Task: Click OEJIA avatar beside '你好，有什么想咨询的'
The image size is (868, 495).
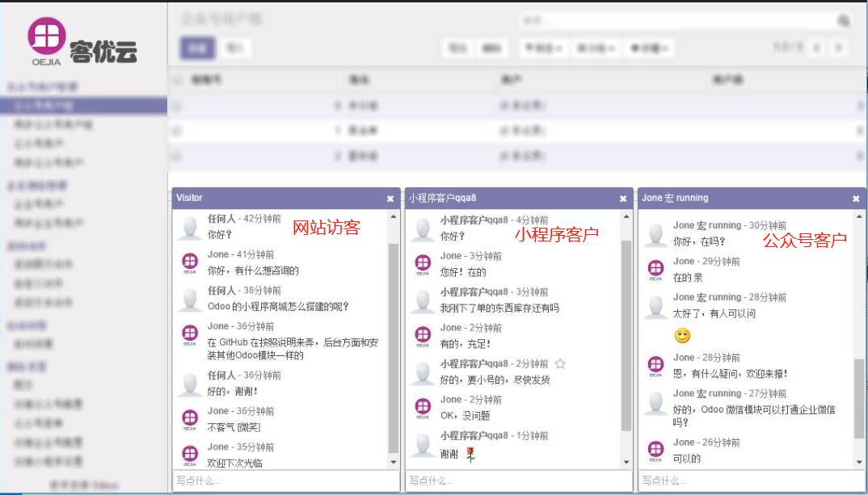Action: pyautogui.click(x=190, y=262)
